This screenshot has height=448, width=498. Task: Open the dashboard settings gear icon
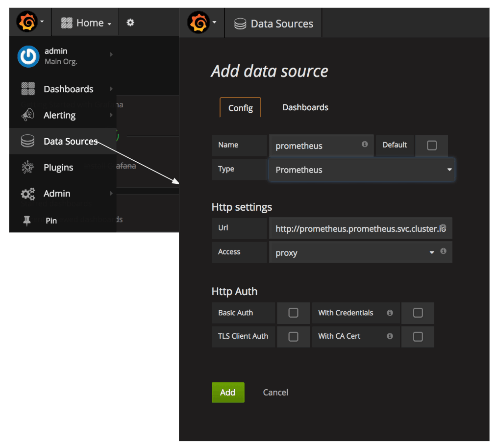tap(130, 23)
